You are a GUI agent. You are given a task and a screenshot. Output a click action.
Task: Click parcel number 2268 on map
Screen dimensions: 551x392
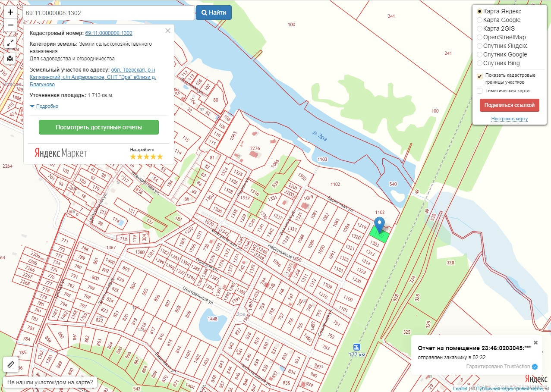point(25,283)
